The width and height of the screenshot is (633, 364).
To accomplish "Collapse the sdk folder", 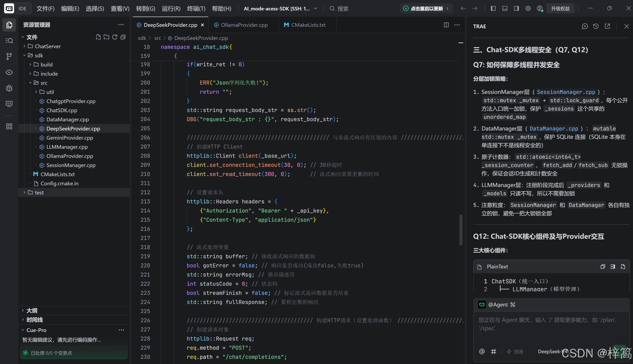I will [74, 55].
